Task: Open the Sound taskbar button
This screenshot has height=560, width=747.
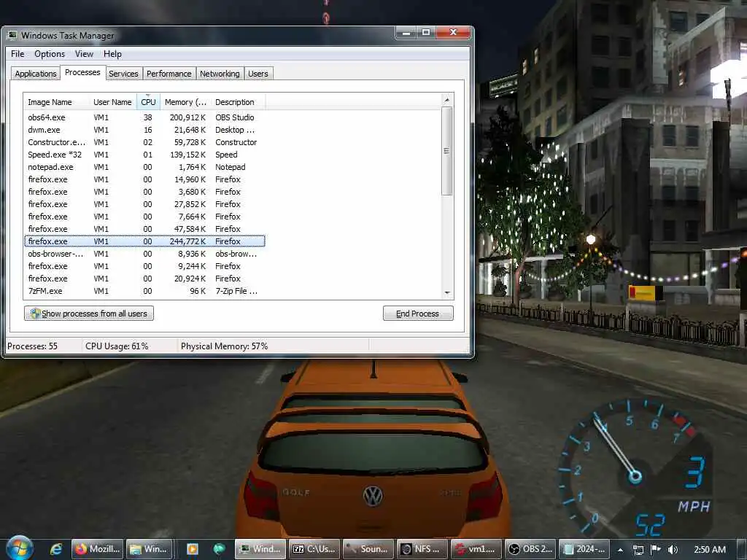Action: pyautogui.click(x=368, y=549)
